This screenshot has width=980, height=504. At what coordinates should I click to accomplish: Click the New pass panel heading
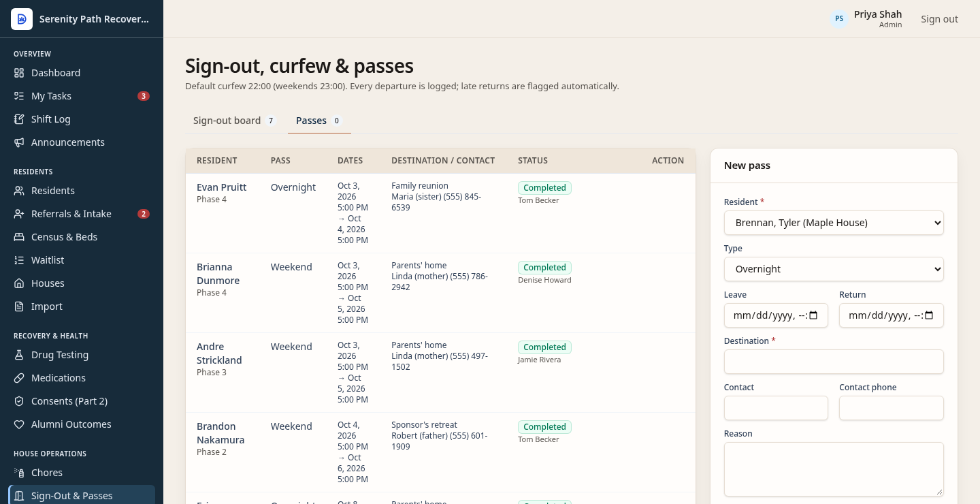pos(747,166)
